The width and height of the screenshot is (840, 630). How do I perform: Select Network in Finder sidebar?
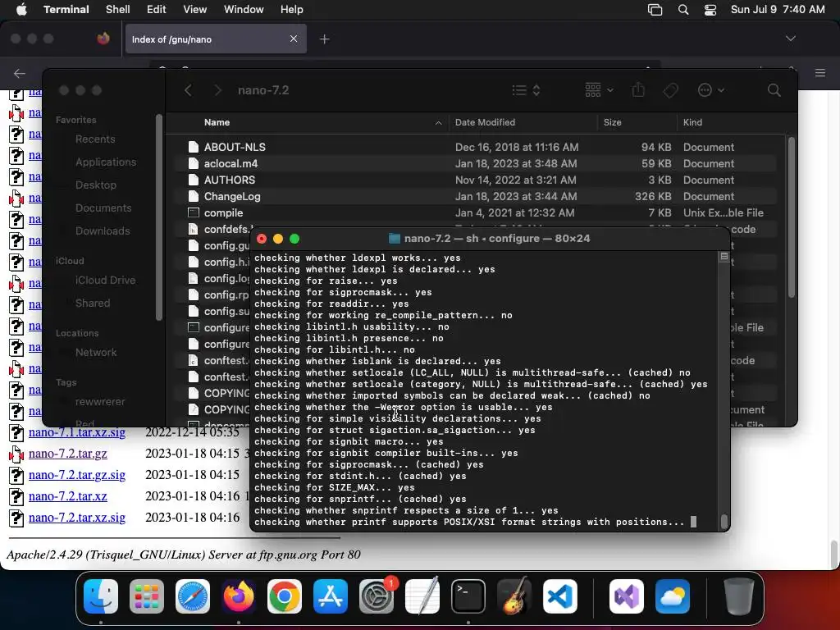(x=96, y=353)
